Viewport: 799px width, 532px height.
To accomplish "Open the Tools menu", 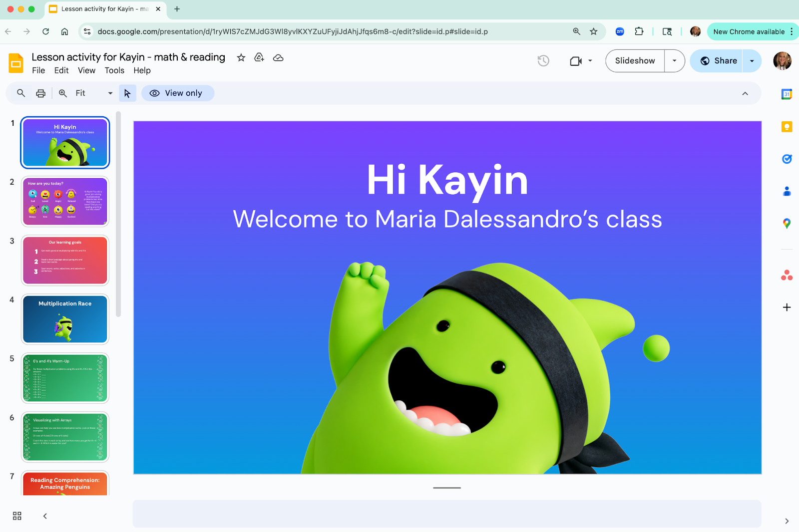I will click(x=114, y=70).
